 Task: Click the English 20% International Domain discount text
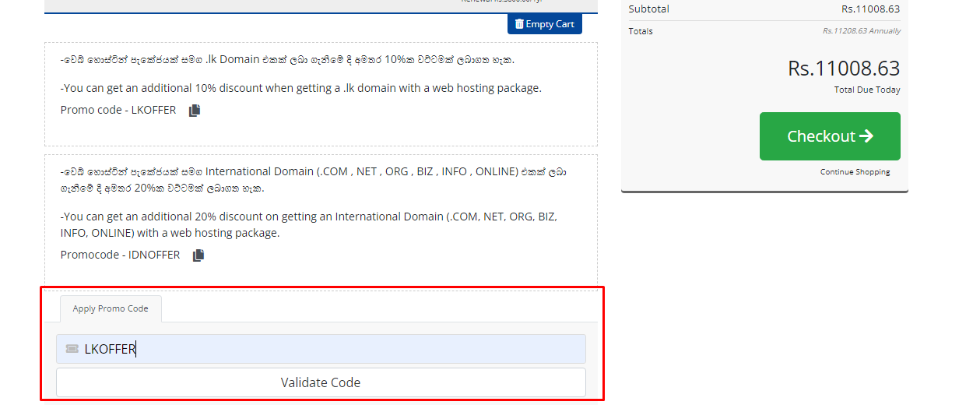tap(308, 224)
